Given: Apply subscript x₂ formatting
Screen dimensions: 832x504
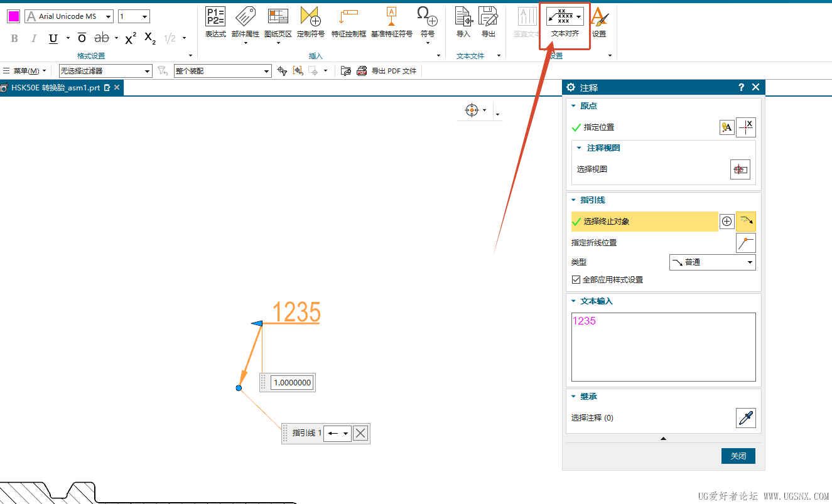Looking at the screenshot, I should pos(150,39).
